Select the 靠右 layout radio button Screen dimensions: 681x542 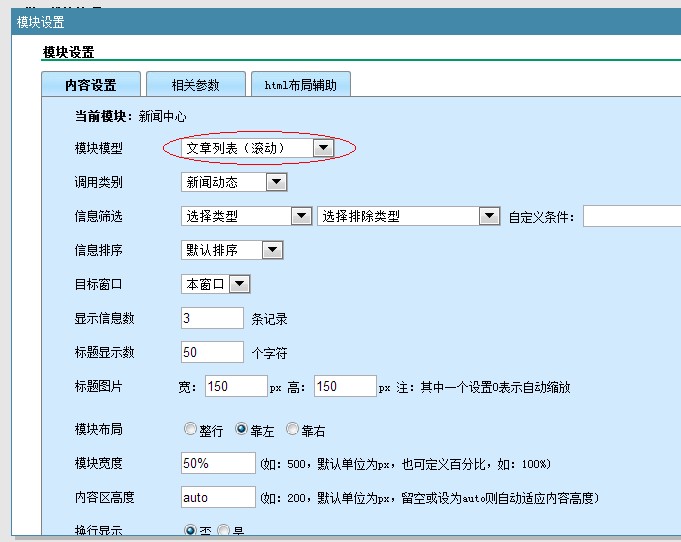point(292,429)
